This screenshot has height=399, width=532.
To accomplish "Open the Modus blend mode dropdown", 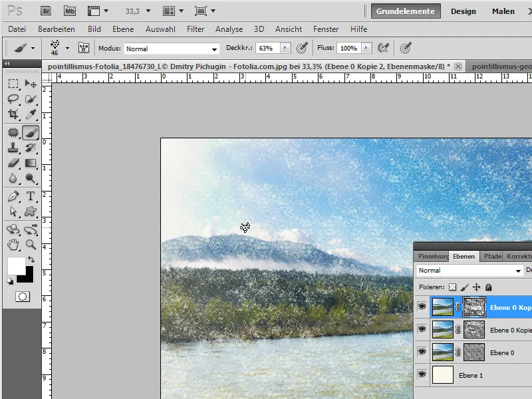I will point(172,49).
